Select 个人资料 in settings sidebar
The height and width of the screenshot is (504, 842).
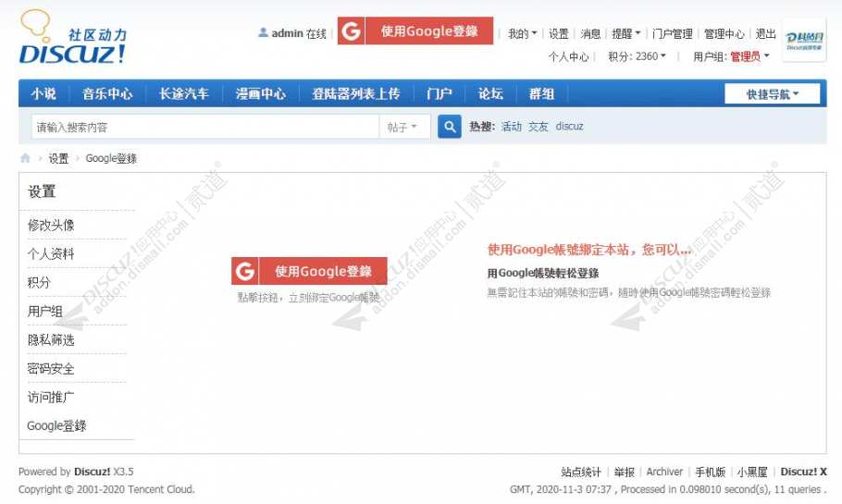click(51, 254)
